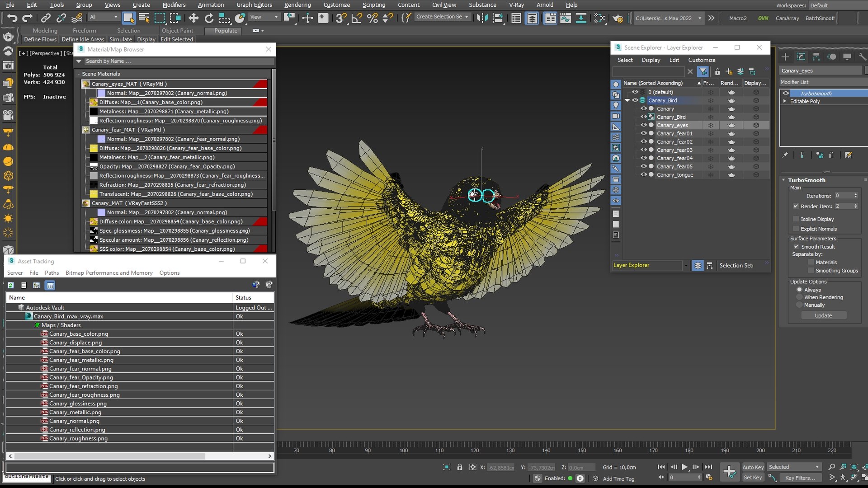The width and height of the screenshot is (868, 488).
Task: Open the All selection filter dropdown
Action: point(116,17)
